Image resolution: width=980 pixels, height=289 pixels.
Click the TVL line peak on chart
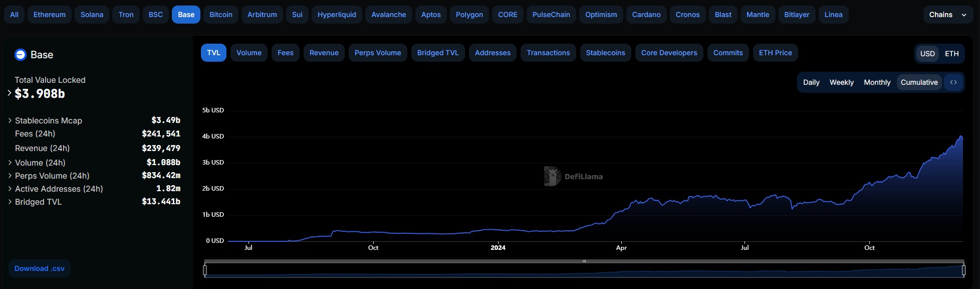[x=960, y=136]
